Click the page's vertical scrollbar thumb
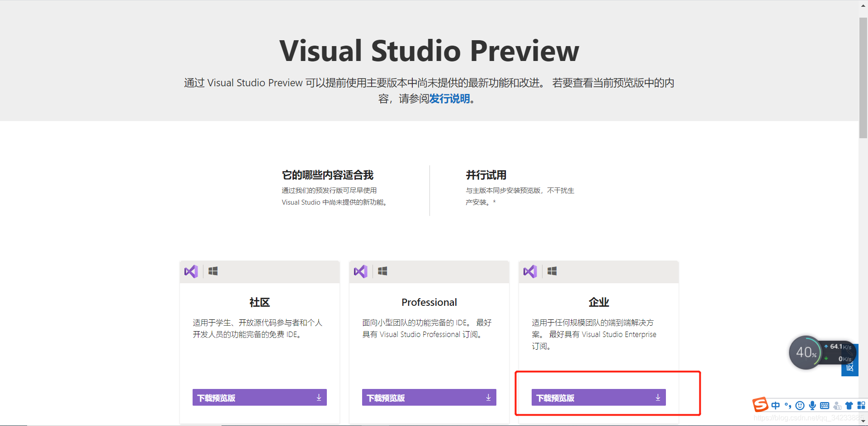Screen dimensions: 868x426 863,78
